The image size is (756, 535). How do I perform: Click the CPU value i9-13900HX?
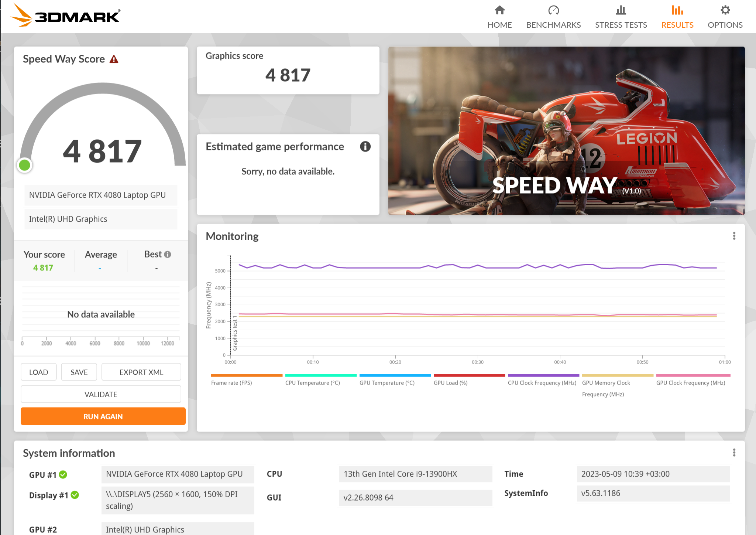click(x=416, y=474)
